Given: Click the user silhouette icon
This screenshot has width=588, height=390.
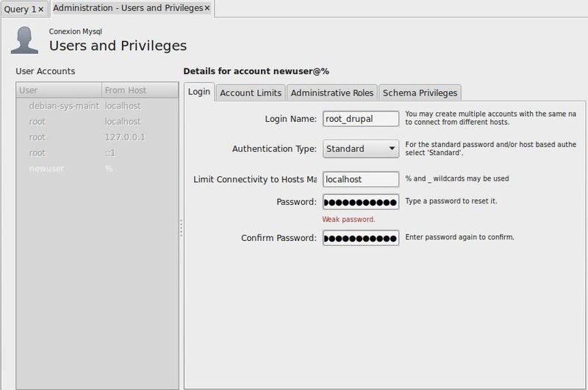Looking at the screenshot, I should [x=24, y=40].
